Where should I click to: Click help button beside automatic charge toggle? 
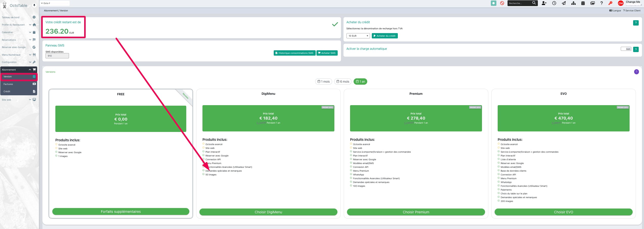[x=636, y=49]
